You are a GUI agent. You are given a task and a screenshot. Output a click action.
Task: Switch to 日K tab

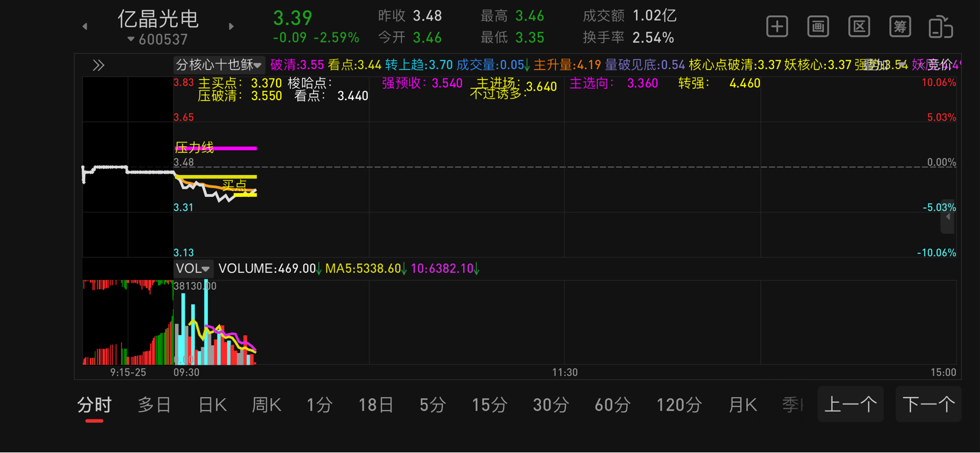click(212, 405)
